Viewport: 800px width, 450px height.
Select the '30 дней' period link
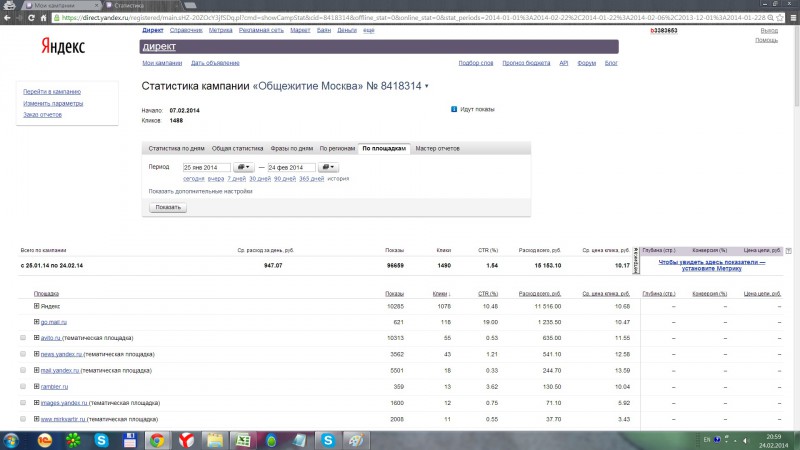[260, 179]
